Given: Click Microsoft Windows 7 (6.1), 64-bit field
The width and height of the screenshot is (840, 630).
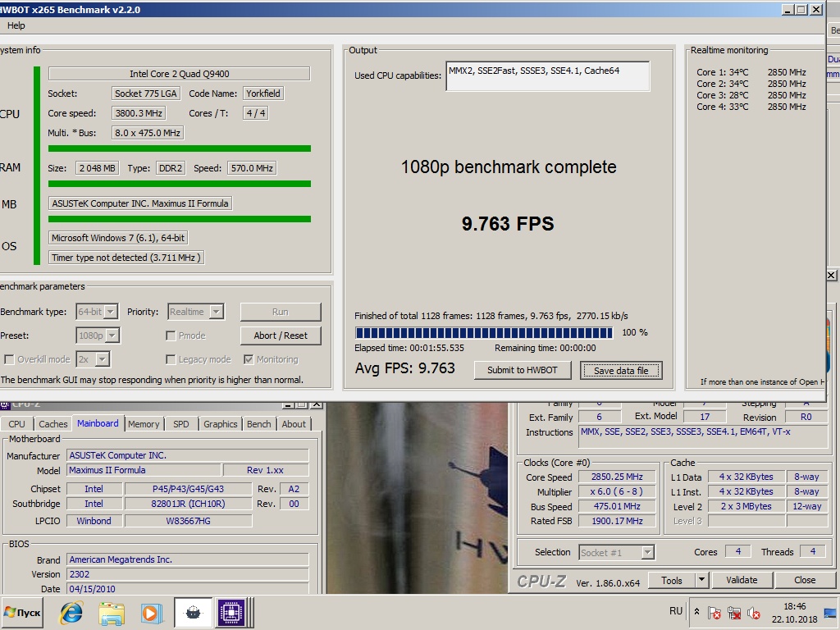Looking at the screenshot, I should pos(118,238).
